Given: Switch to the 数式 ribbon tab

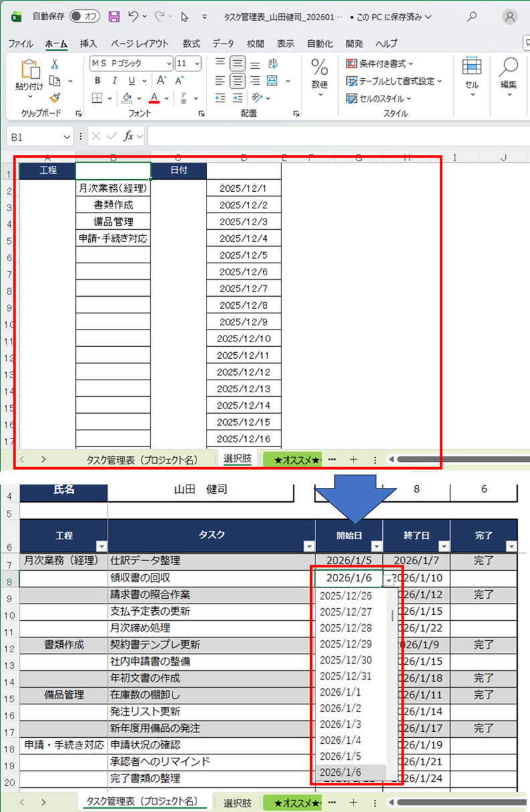Looking at the screenshot, I should pos(191,43).
